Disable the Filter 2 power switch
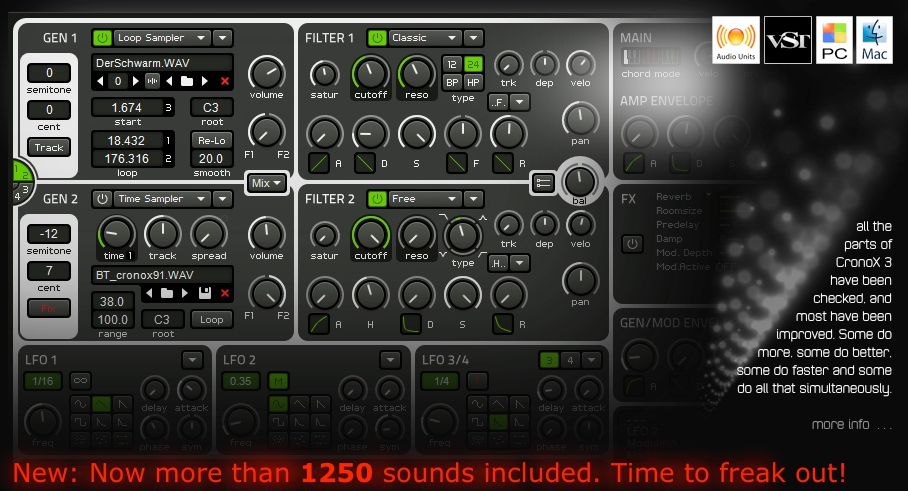 point(376,199)
